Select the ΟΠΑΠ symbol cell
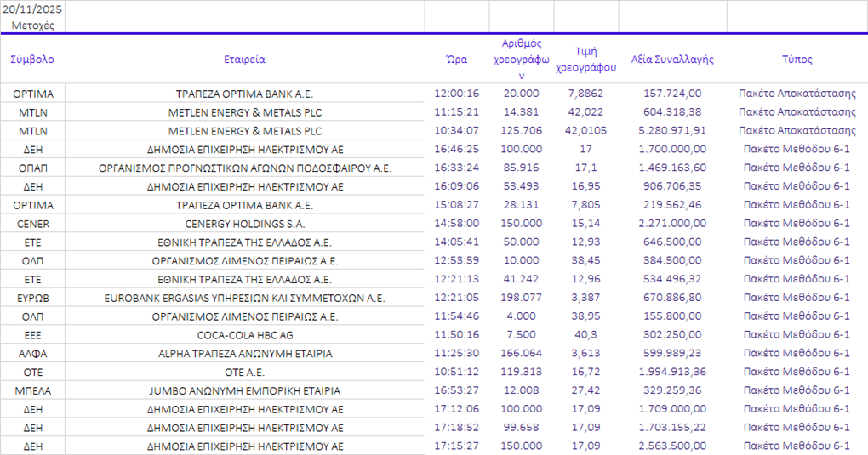The height and width of the screenshot is (455, 868). tap(32, 168)
